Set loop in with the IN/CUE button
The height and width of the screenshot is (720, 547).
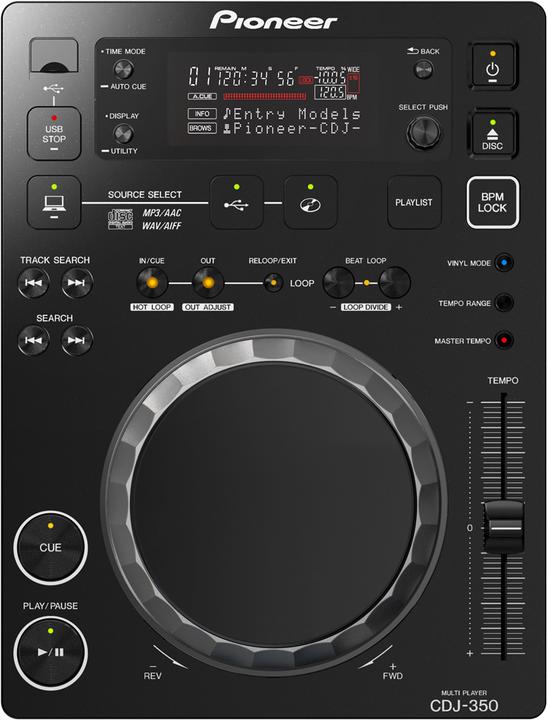(x=152, y=283)
